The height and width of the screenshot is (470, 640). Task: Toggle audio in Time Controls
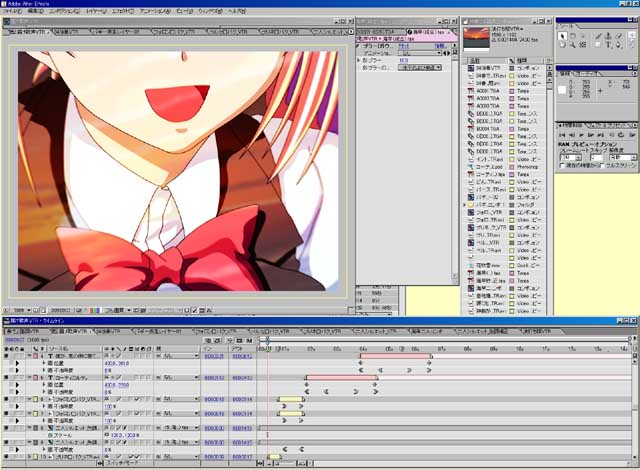611,135
